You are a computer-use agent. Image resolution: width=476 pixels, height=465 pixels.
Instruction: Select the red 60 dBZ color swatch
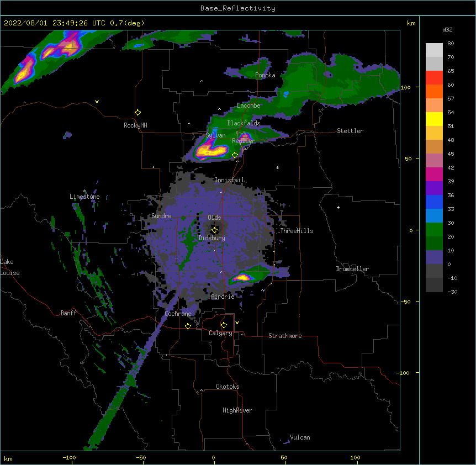pyautogui.click(x=434, y=78)
